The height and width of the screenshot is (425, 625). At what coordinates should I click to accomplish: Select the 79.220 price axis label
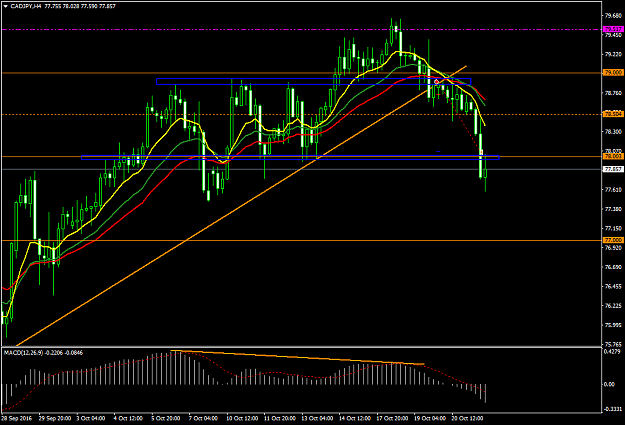point(613,54)
